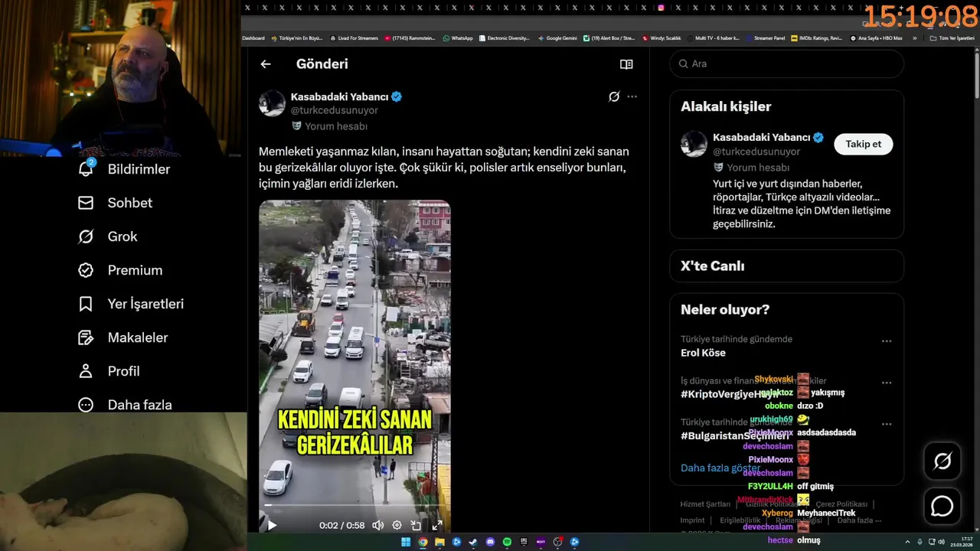This screenshot has height=551, width=980.
Task: Open reader view icon beside Gönderi header
Action: (x=626, y=64)
